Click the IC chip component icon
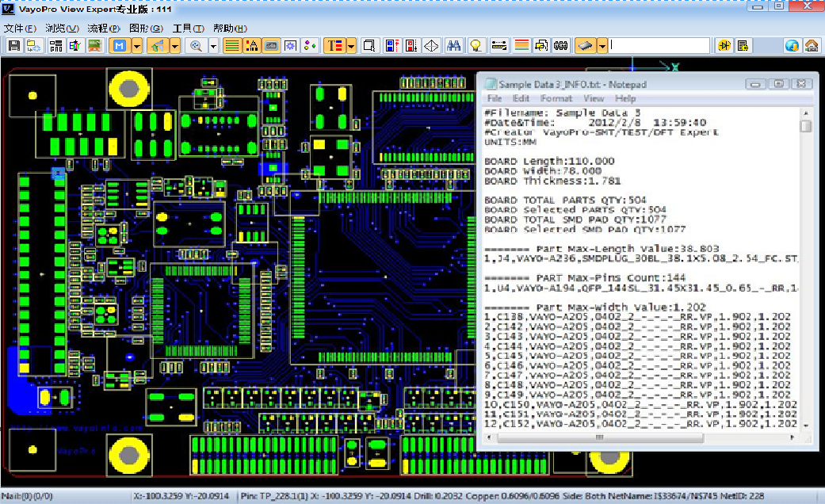The height and width of the screenshot is (504, 825). [x=561, y=46]
